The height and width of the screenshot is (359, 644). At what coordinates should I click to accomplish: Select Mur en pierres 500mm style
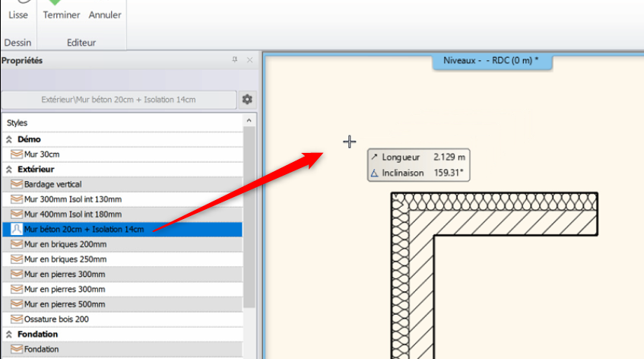tap(122, 304)
